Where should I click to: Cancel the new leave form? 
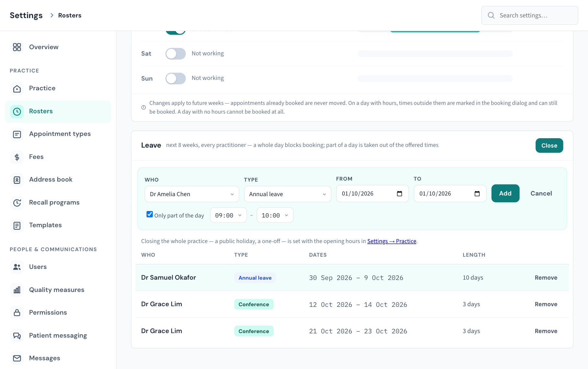tap(541, 194)
